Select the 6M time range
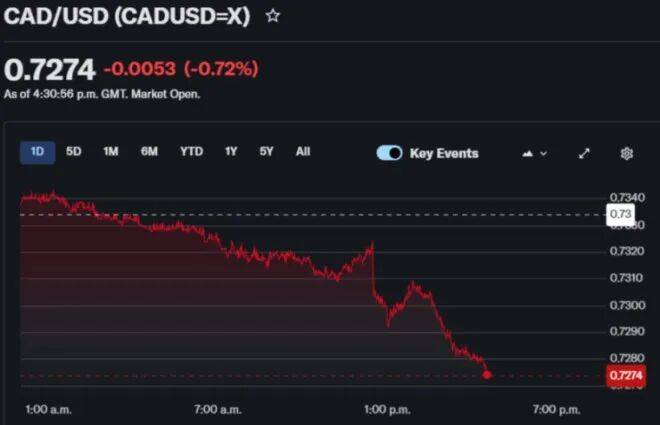660x425 pixels. (x=149, y=152)
